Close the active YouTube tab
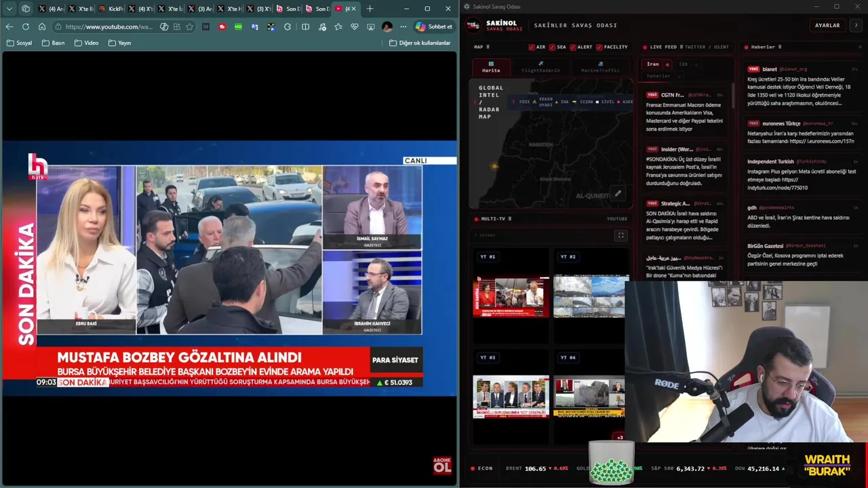Screen dimensions: 868x488 pos(353,9)
